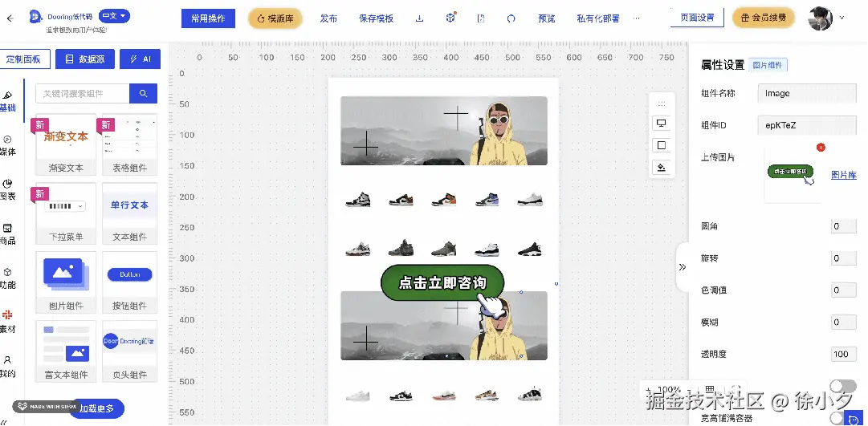This screenshot has width=868, height=426.
Task: Add the 文本组件 single-line text component
Action: click(x=129, y=213)
